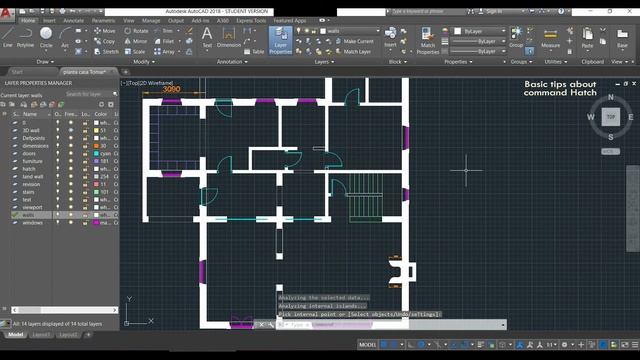Toggle On lightbulb for furniture layer
This screenshot has height=360, width=640.
tap(58, 161)
